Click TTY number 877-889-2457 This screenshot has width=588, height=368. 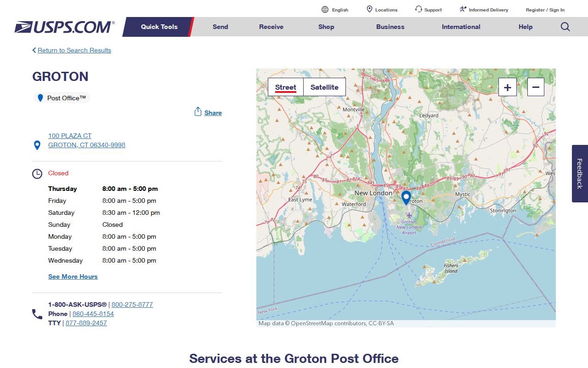86,323
